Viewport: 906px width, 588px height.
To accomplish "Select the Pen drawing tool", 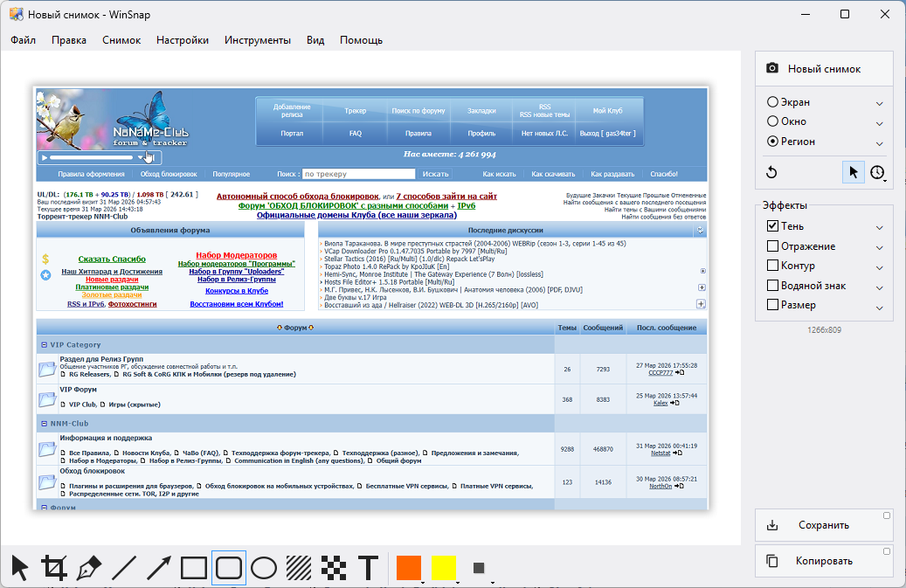I will pyautogui.click(x=89, y=568).
